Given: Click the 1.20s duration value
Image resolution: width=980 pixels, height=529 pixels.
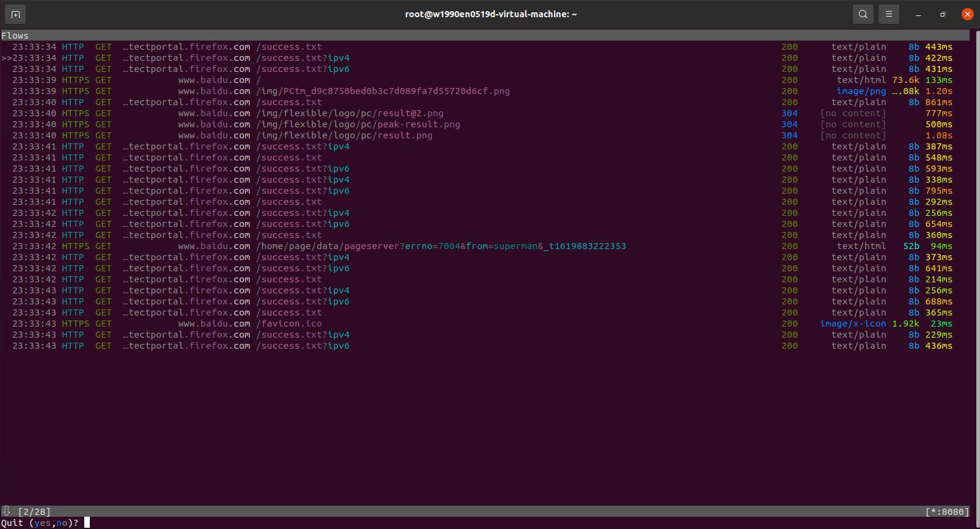Looking at the screenshot, I should pyautogui.click(x=939, y=91).
